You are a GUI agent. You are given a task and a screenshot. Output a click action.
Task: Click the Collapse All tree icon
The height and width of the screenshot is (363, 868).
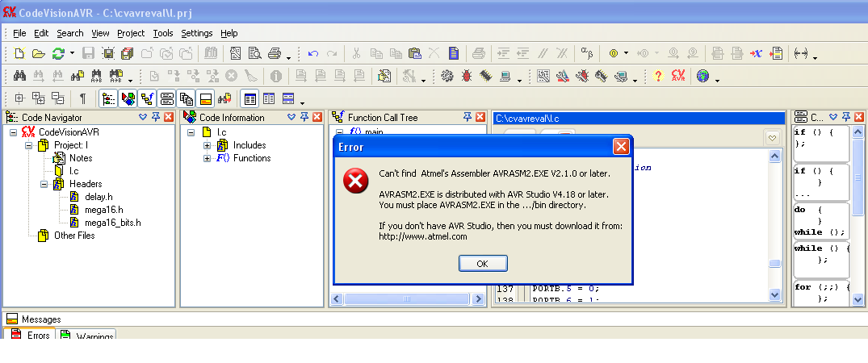click(57, 98)
